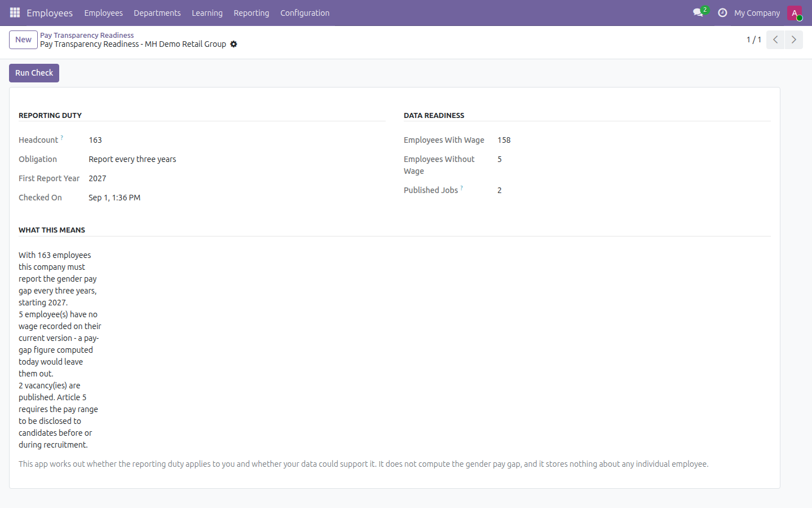
Task: Click the Obligation field label
Action: point(38,159)
